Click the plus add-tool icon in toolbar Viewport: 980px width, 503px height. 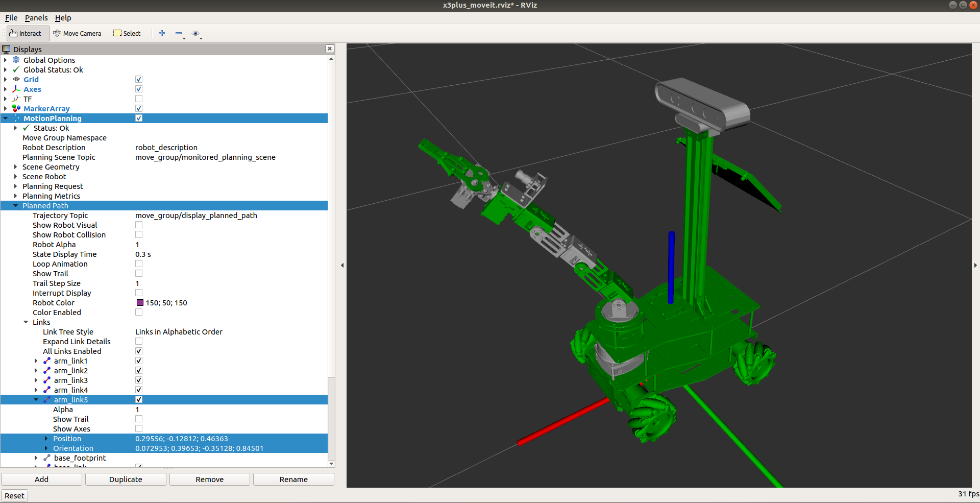tap(162, 33)
